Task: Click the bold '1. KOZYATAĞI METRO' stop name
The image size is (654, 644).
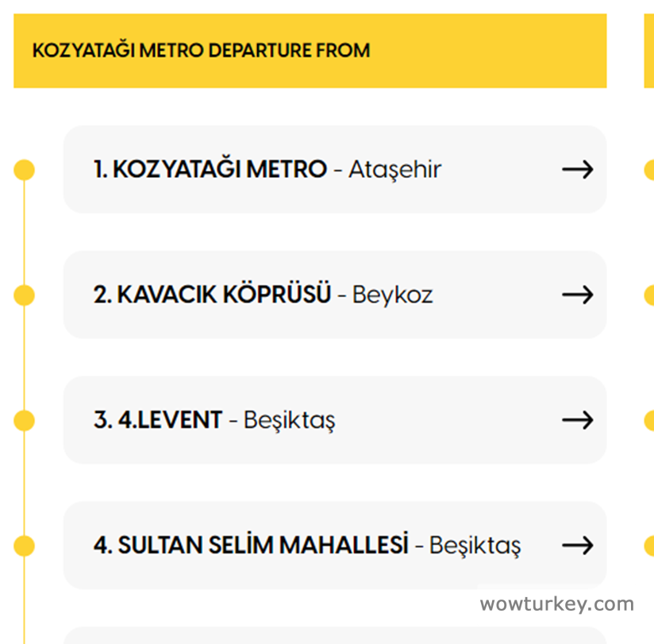Action: click(210, 169)
